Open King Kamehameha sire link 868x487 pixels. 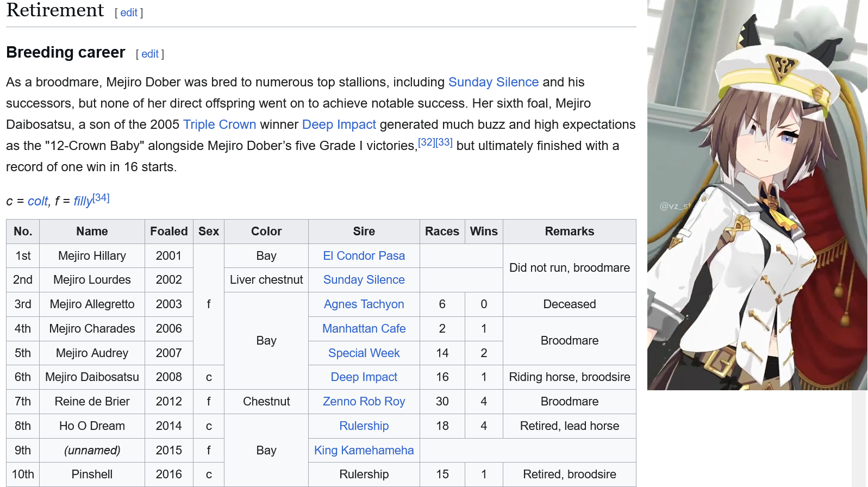(364, 451)
